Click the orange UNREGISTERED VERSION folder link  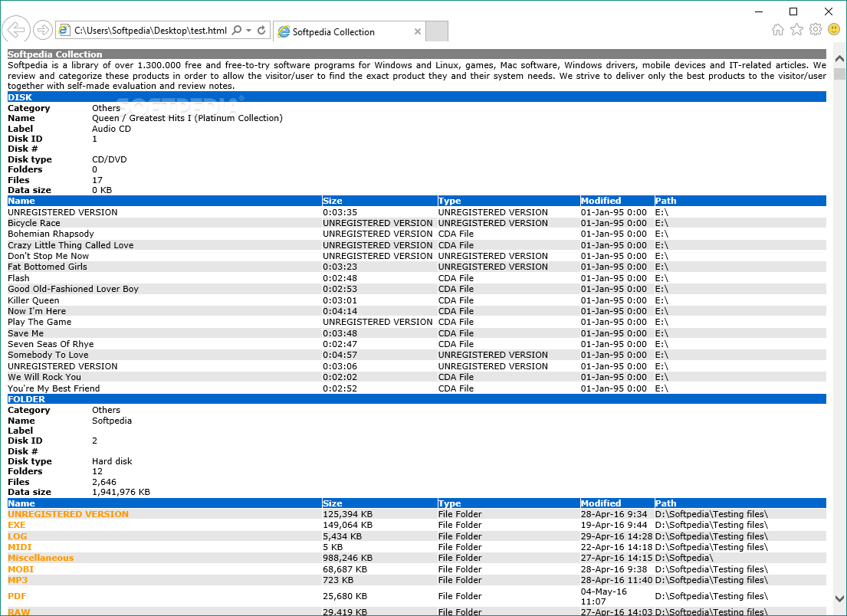(68, 514)
